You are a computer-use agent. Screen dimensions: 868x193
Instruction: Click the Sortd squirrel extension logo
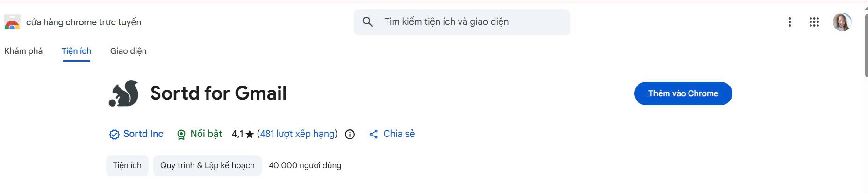(x=124, y=93)
